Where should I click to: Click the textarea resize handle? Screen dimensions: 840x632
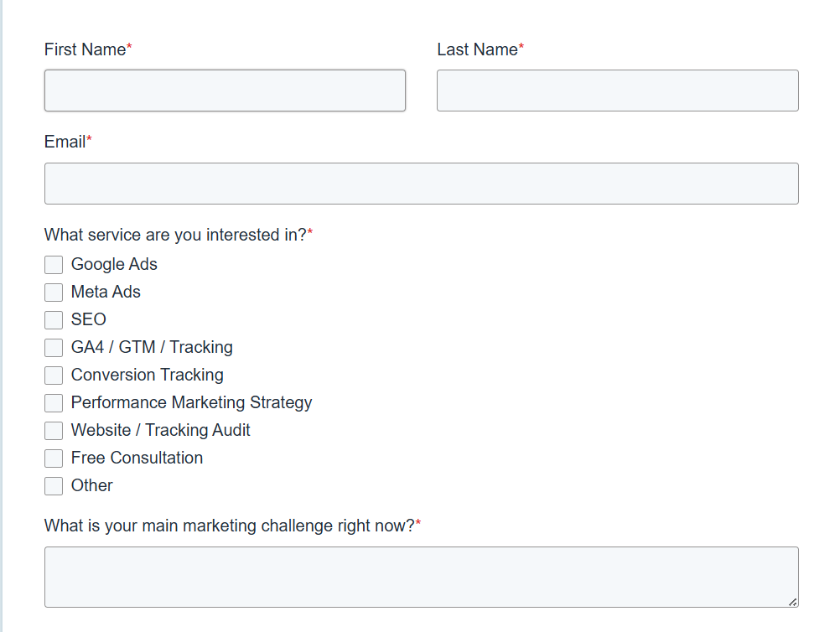[x=793, y=602]
